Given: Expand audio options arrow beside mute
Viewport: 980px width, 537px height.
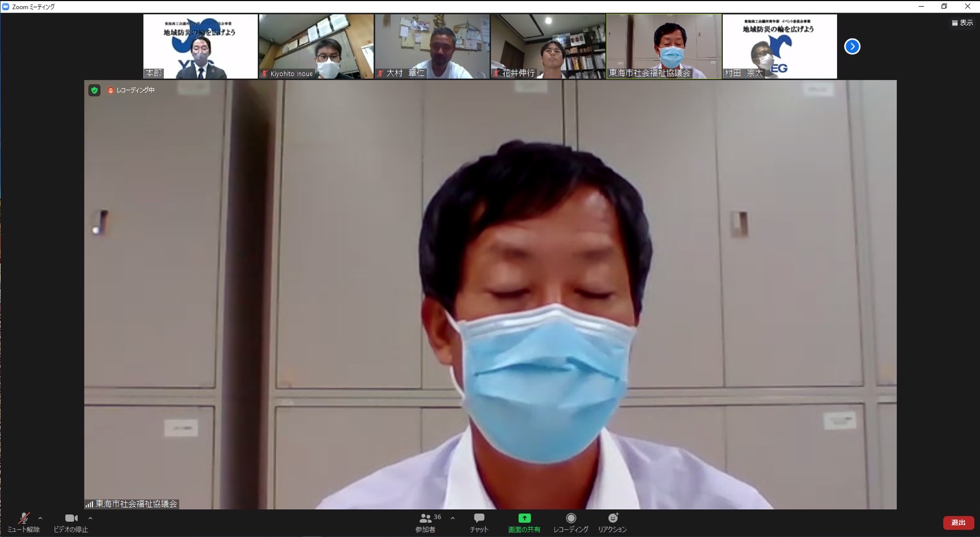Looking at the screenshot, I should (40, 518).
